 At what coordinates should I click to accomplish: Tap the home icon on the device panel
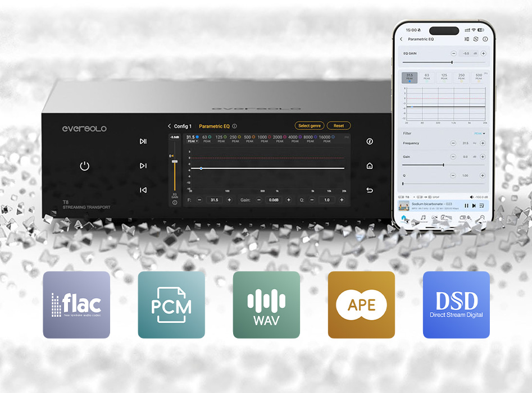tap(370, 166)
